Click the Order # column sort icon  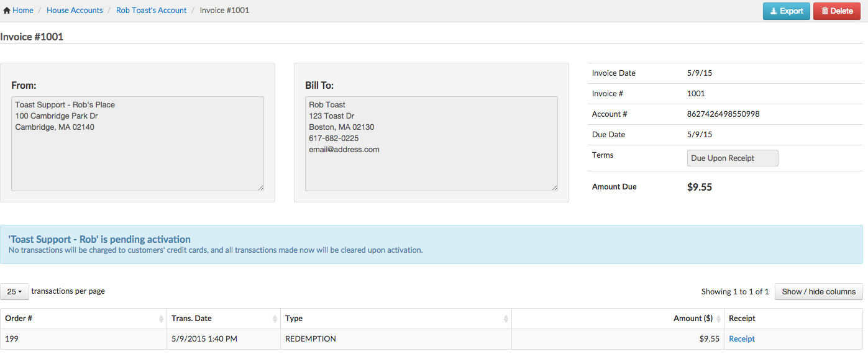[162, 319]
